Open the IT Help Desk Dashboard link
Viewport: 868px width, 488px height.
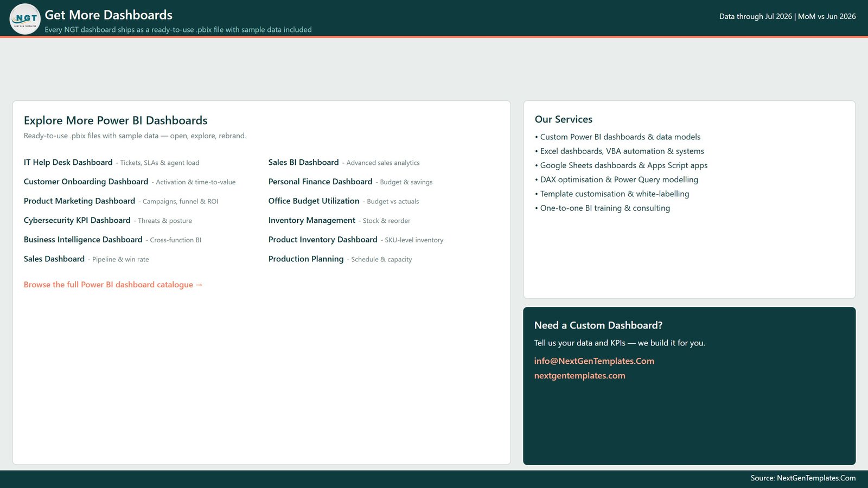coord(68,162)
